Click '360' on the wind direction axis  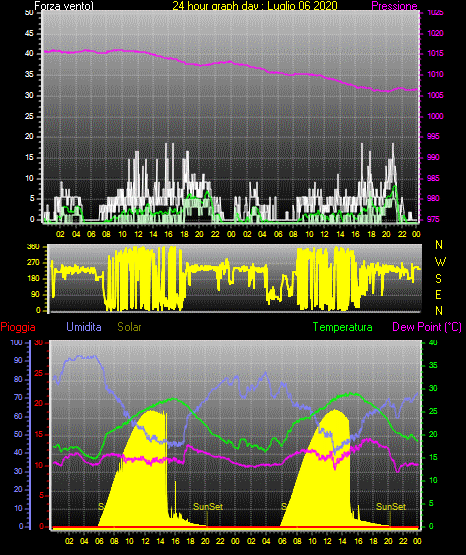tap(33, 247)
